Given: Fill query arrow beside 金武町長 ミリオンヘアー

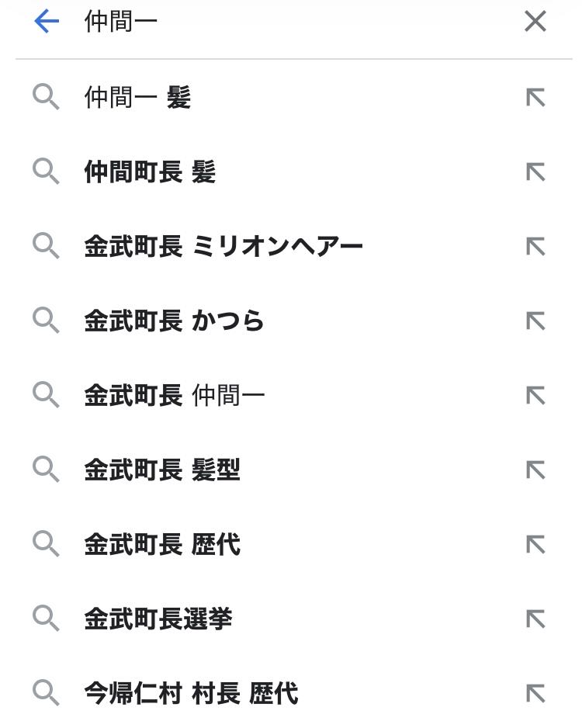Looking at the screenshot, I should (x=535, y=247).
